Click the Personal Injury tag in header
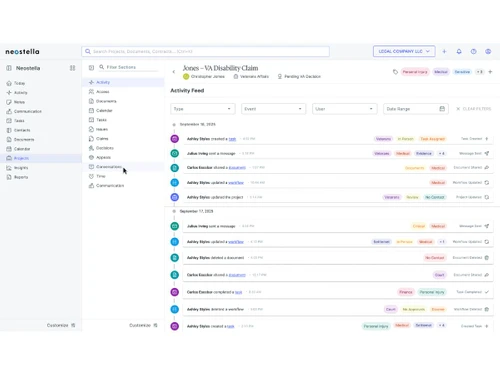This screenshot has width=500, height=375. 415,72
